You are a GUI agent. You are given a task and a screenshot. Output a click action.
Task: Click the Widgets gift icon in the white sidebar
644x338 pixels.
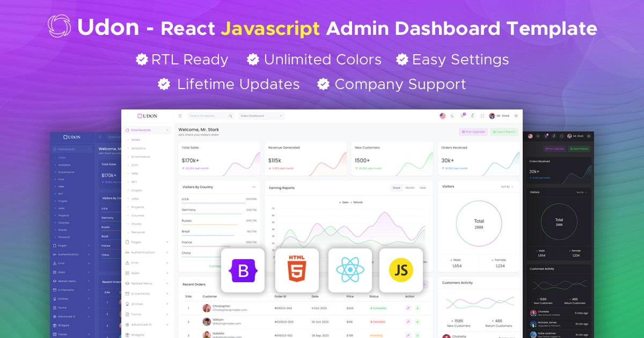point(127,335)
